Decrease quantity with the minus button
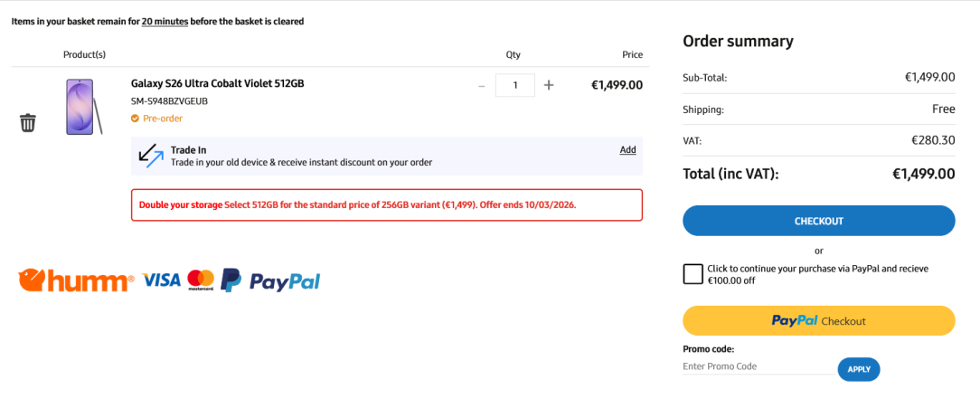The image size is (980, 408). tap(481, 85)
